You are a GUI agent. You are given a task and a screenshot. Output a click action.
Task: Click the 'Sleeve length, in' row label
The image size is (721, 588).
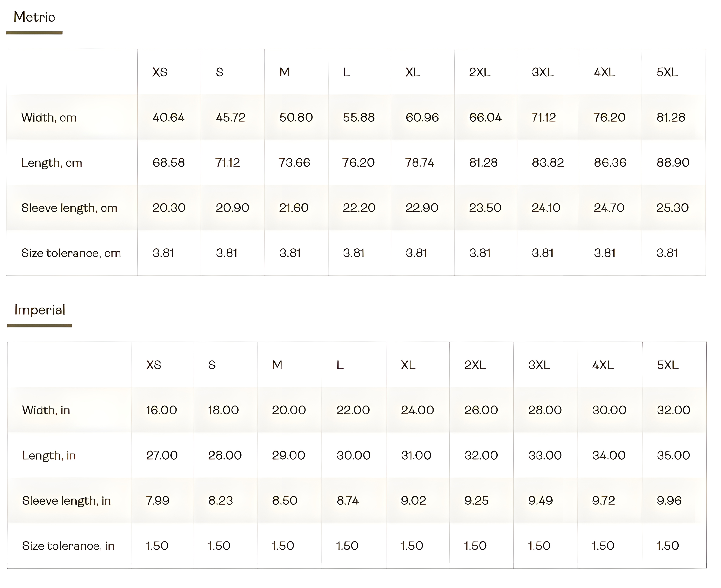[66, 501]
